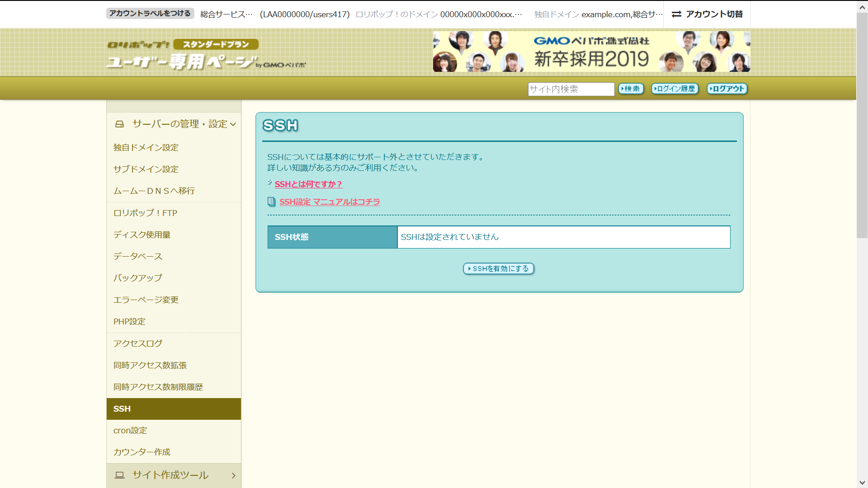
Task: Click the scrollbar up arrow
Action: pyautogui.click(x=862, y=7)
